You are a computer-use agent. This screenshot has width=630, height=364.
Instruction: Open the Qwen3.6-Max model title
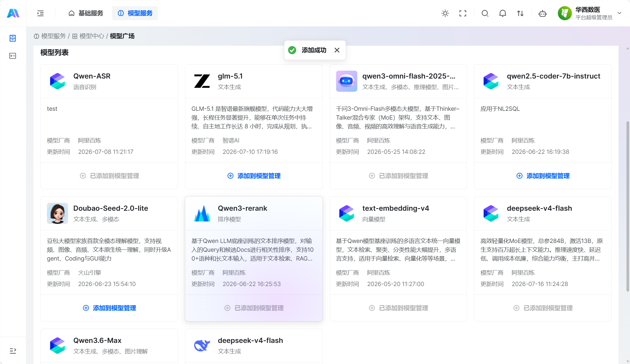coord(97,341)
